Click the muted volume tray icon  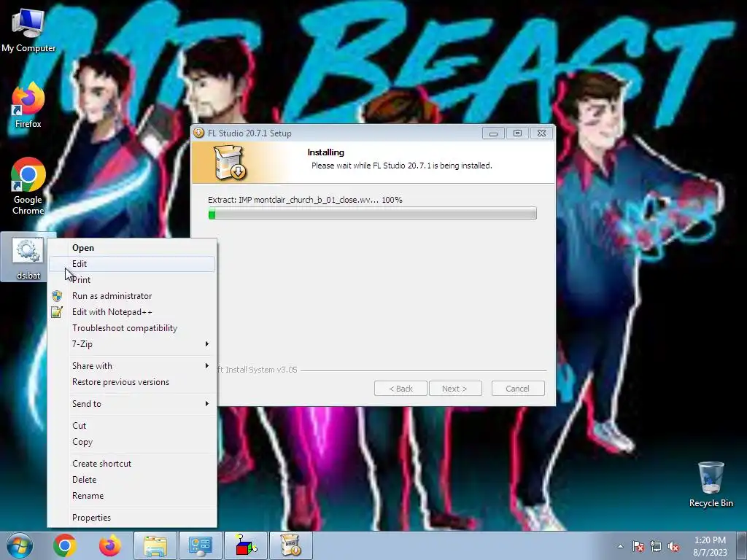[x=673, y=546]
